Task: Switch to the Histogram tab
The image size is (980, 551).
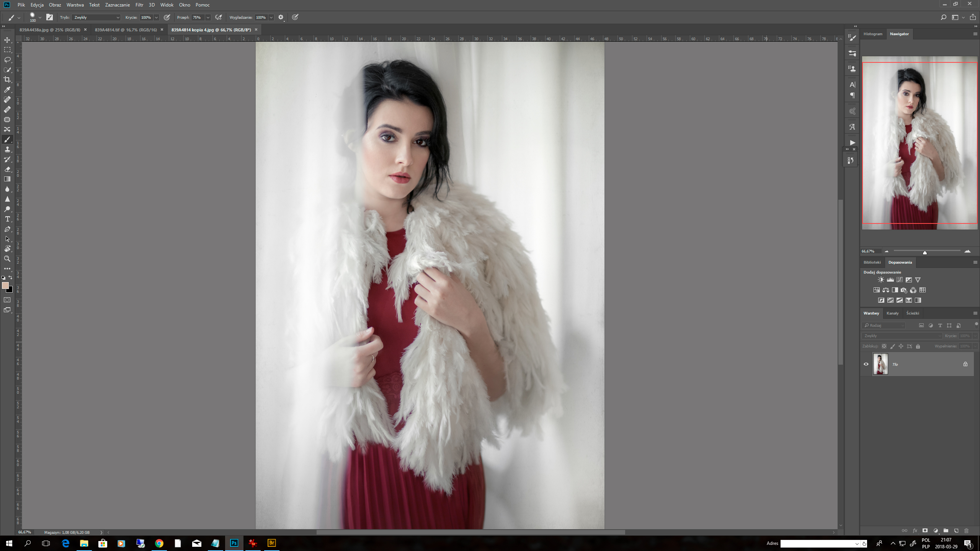Action: tap(872, 34)
